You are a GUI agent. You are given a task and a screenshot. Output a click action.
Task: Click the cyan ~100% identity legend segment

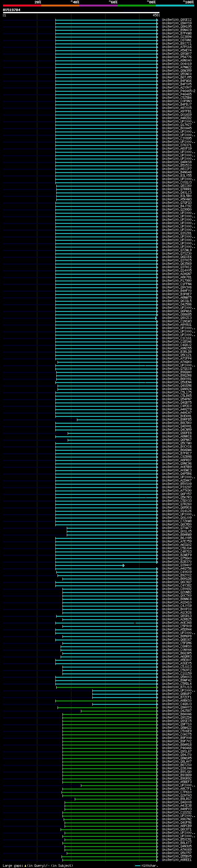pos(175,6)
